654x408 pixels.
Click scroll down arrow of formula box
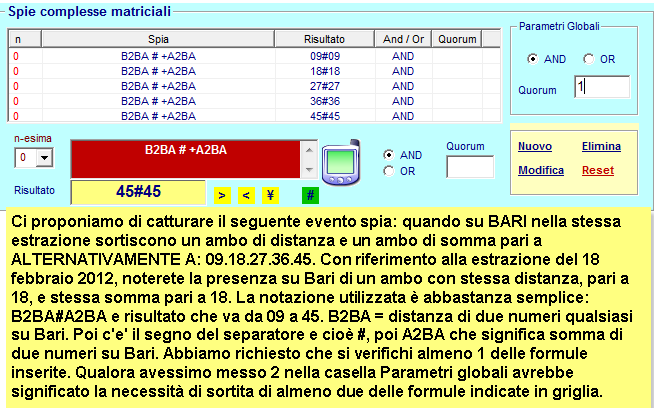pyautogui.click(x=309, y=169)
